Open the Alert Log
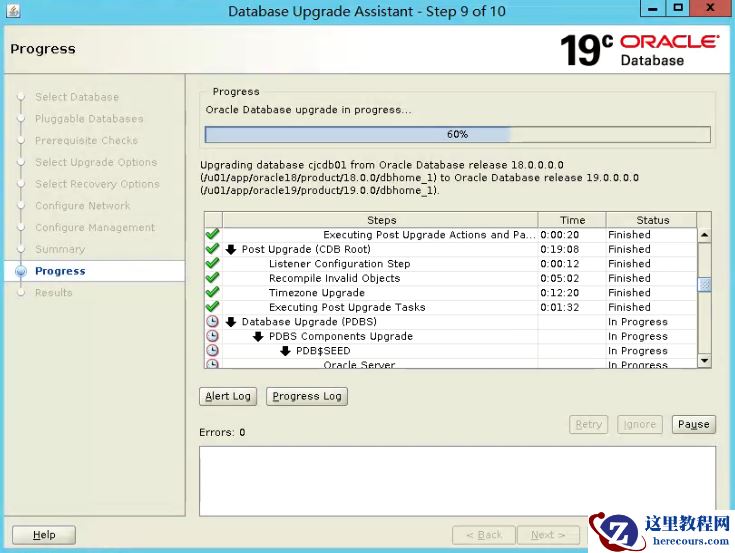The height and width of the screenshot is (553, 735). click(x=228, y=396)
